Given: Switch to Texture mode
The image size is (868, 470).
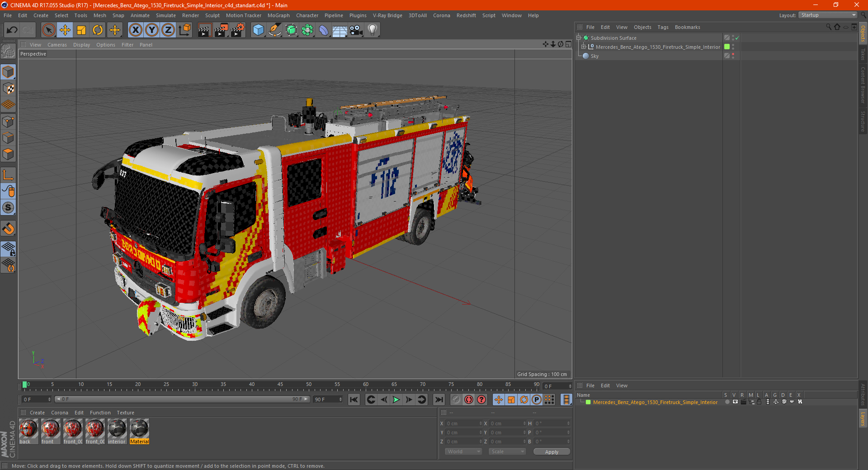Looking at the screenshot, I should (x=8, y=89).
